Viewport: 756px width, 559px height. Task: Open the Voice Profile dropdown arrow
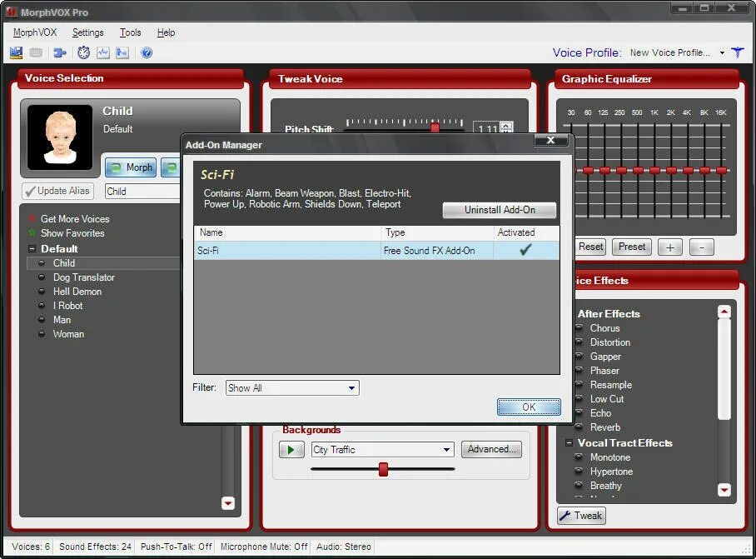click(x=722, y=52)
